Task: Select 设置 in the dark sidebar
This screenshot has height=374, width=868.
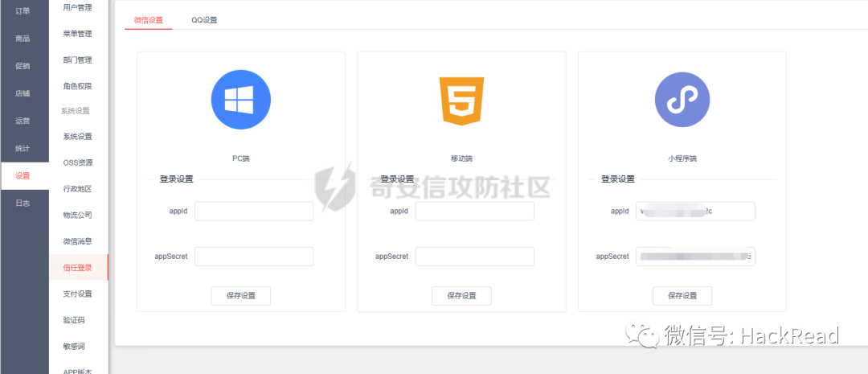Action: pyautogui.click(x=23, y=175)
